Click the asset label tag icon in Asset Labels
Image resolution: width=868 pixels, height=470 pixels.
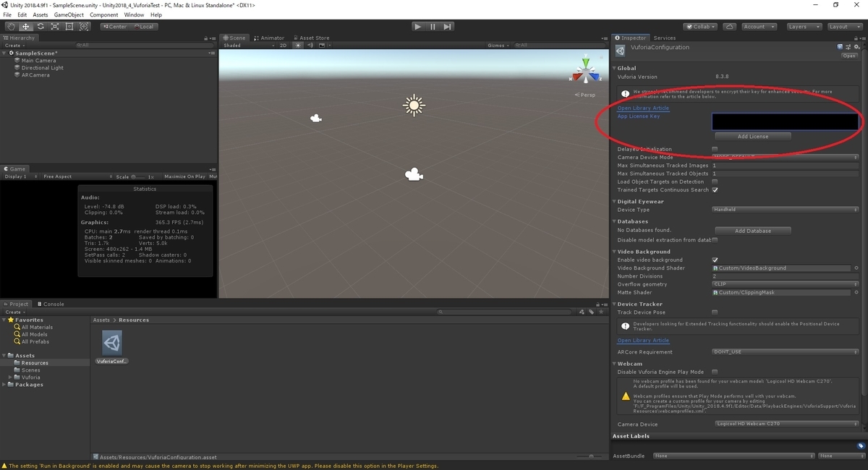[860, 446]
